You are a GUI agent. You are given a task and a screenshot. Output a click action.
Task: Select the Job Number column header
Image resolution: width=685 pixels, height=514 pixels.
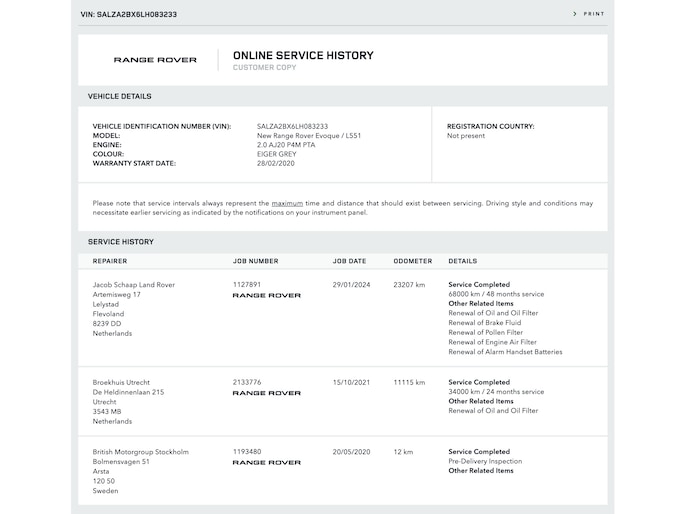(255, 261)
